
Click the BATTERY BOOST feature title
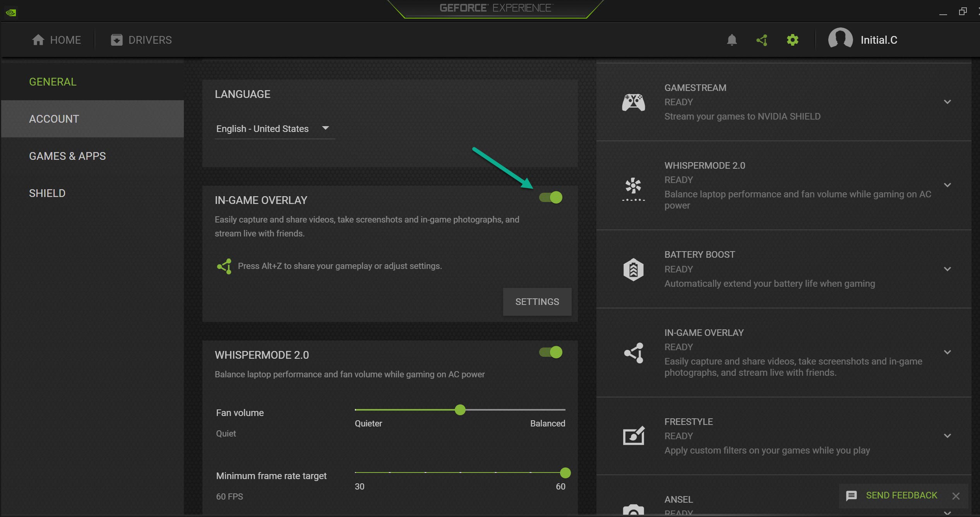[x=699, y=255]
